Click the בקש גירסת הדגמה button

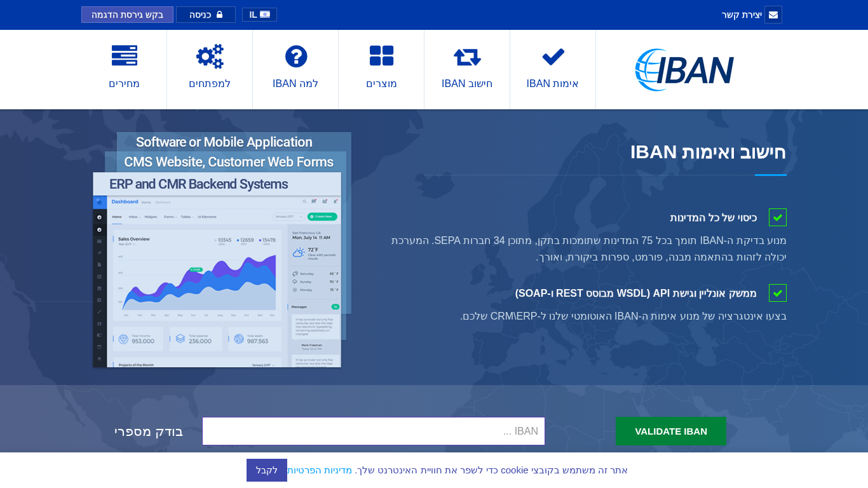tap(127, 15)
